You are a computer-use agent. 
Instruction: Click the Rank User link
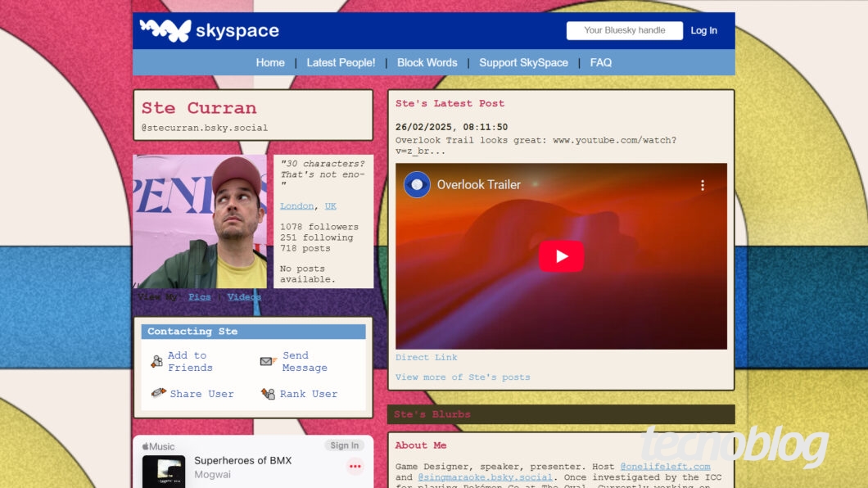pos(309,393)
